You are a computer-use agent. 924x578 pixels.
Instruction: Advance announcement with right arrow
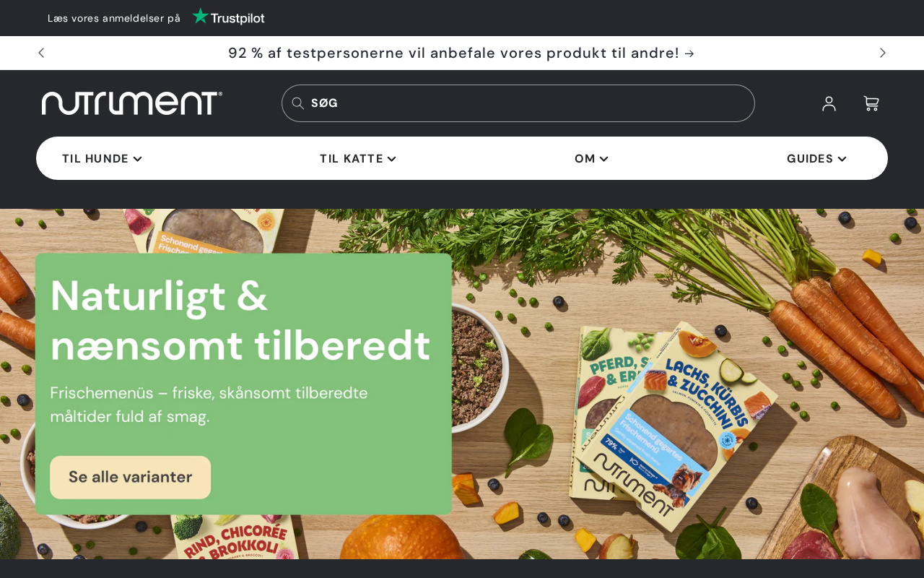[x=882, y=53]
